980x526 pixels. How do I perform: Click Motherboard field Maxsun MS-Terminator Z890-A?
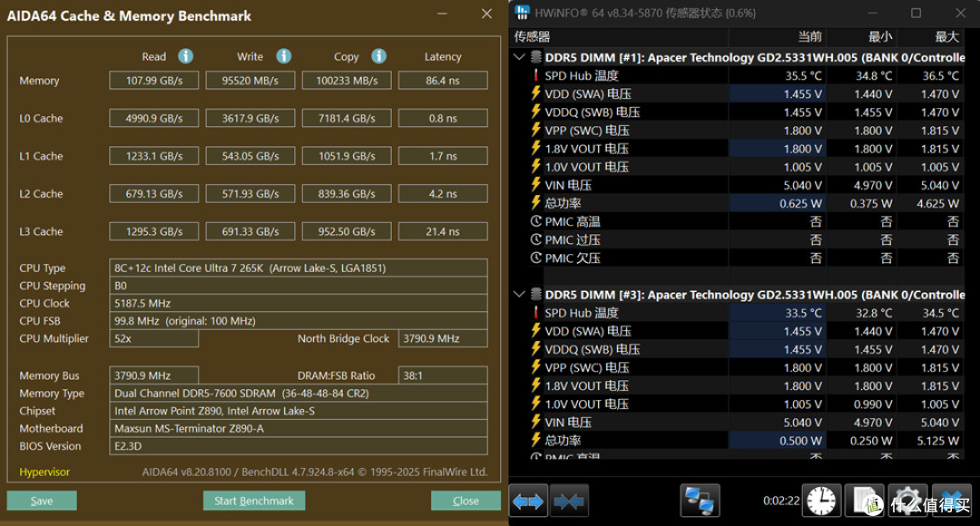click(x=299, y=428)
